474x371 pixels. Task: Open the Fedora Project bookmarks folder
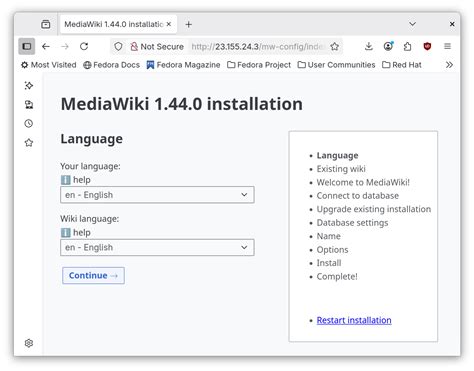tap(259, 65)
